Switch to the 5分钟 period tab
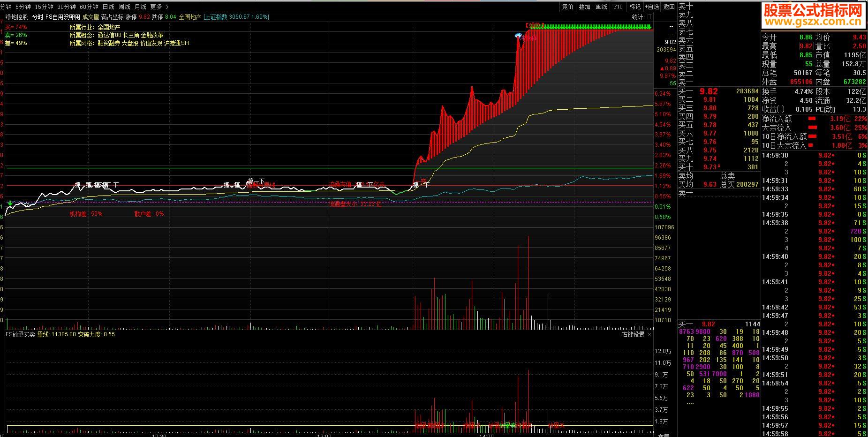The height and width of the screenshot is (437, 868). 23,7
